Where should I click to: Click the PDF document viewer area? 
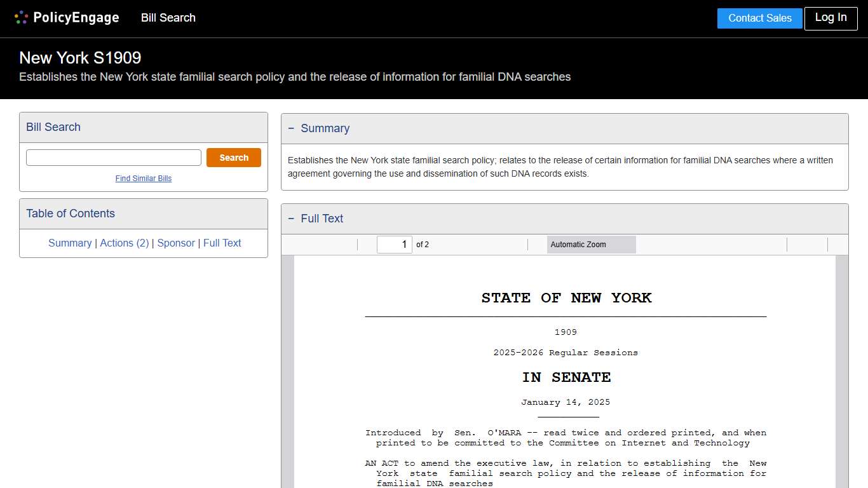pyautogui.click(x=564, y=369)
